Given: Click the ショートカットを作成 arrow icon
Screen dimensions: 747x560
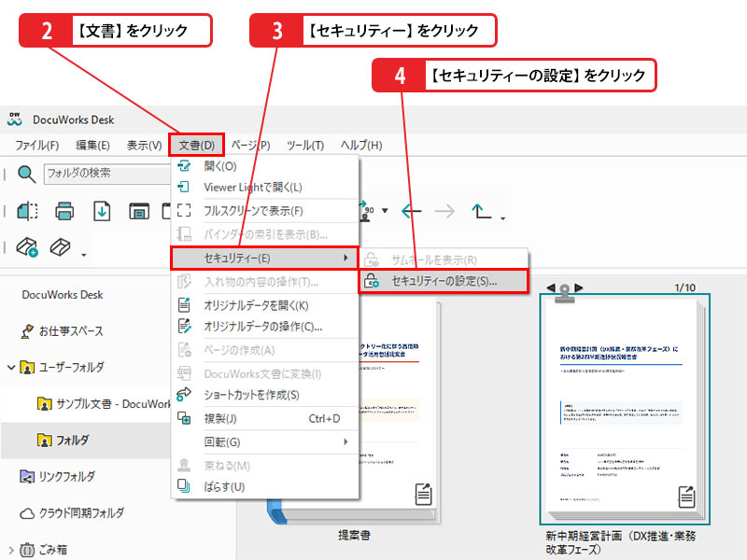Looking at the screenshot, I should [184, 394].
